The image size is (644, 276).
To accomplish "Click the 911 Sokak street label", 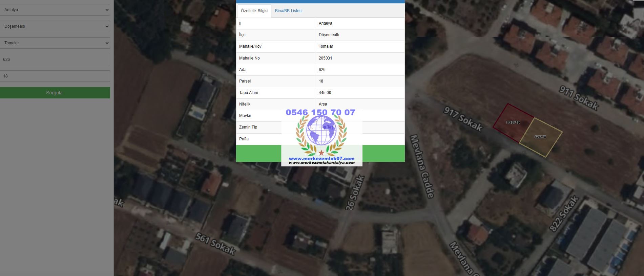I will tap(579, 98).
